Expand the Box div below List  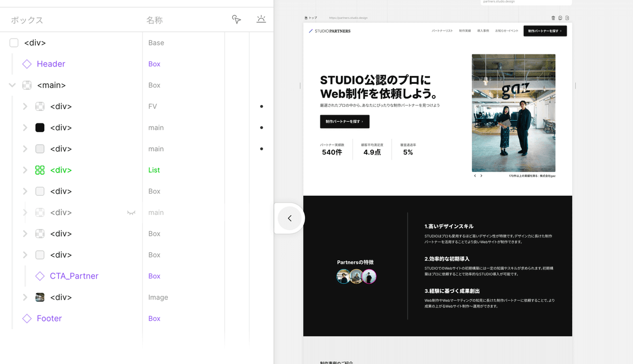point(25,191)
